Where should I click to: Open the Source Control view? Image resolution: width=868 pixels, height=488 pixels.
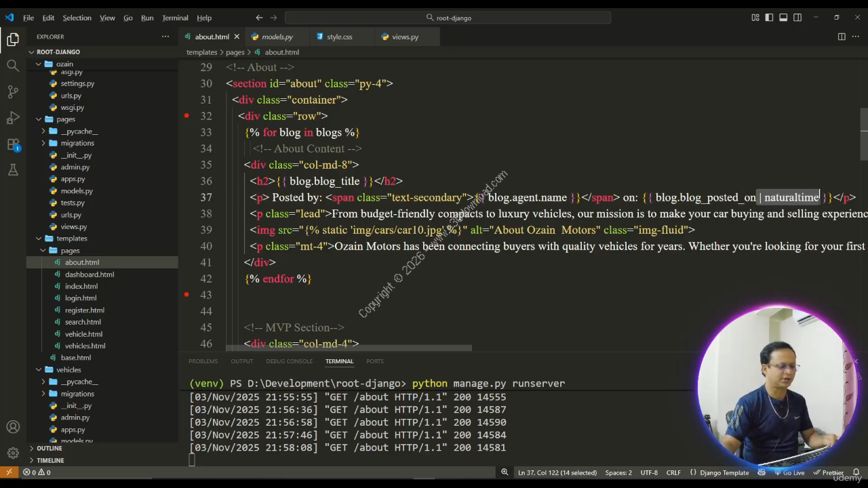pos(13,91)
